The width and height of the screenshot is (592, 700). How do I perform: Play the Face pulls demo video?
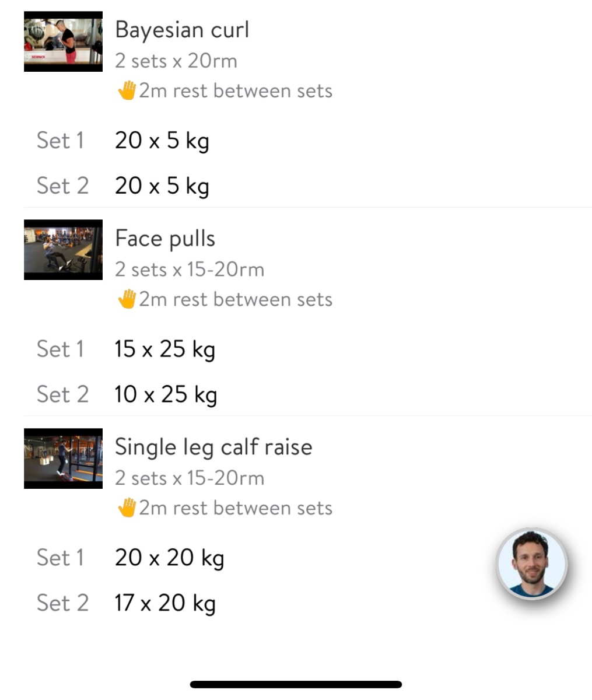[x=63, y=250]
